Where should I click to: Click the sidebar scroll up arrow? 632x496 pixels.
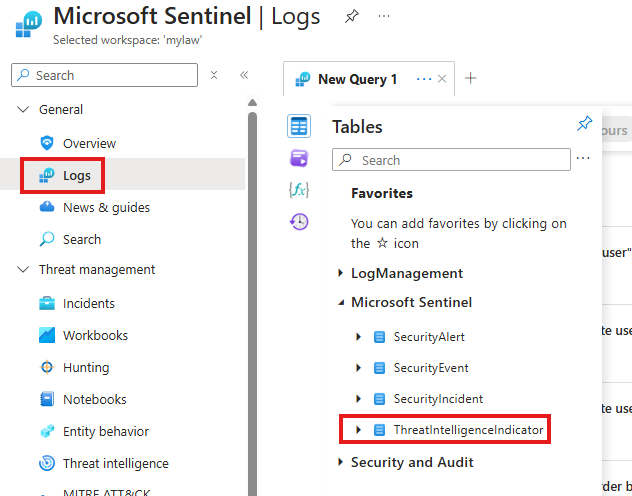pos(253,102)
